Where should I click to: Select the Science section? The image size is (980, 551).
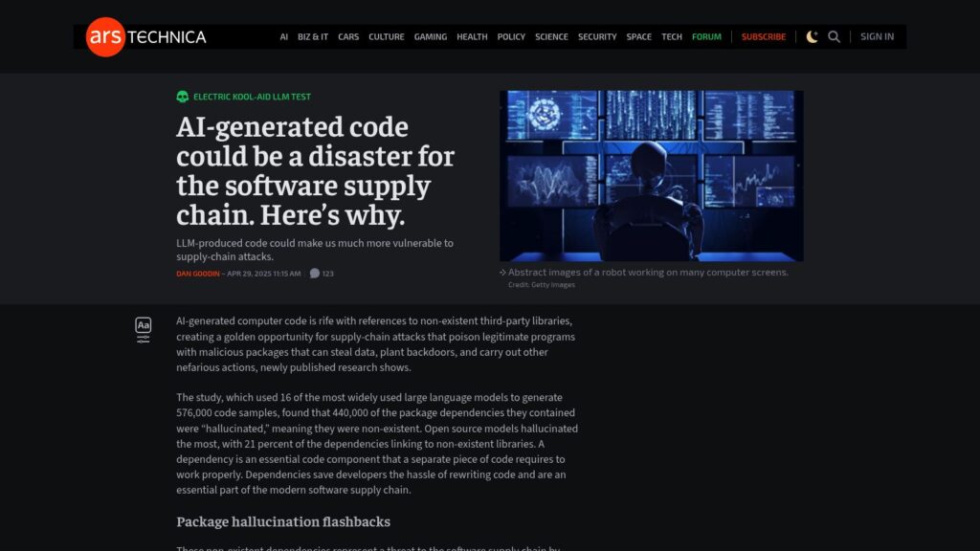coord(551,37)
